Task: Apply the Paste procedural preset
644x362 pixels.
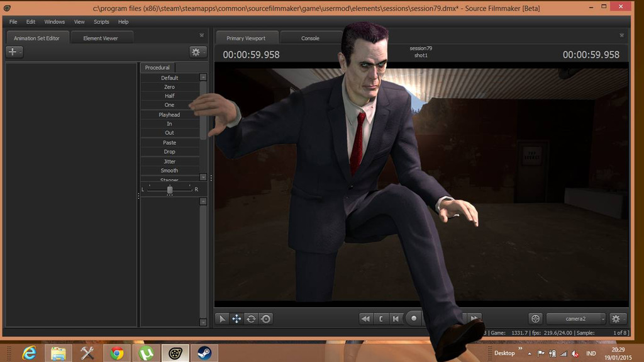Action: point(170,143)
